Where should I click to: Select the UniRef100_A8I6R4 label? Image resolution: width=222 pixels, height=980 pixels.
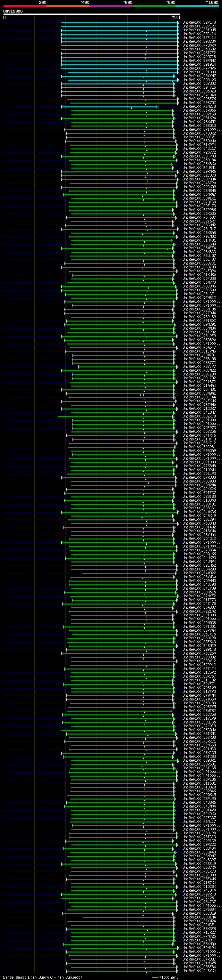(x=199, y=118)
